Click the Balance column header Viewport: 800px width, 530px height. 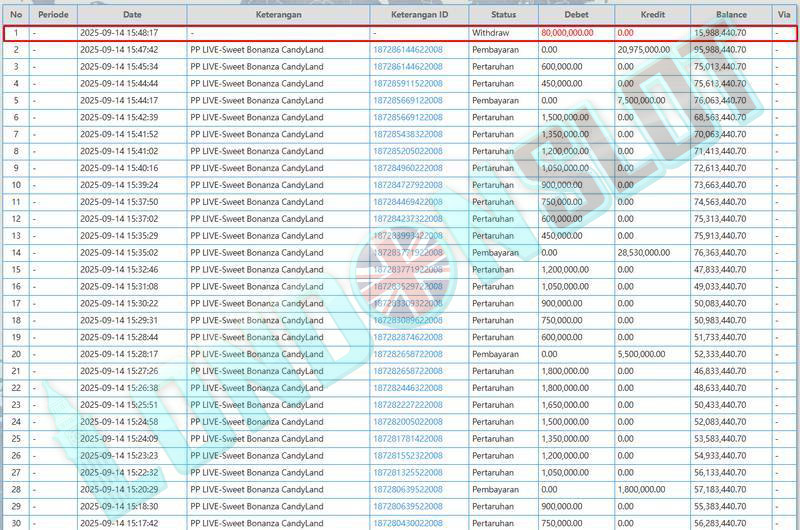coord(731,16)
